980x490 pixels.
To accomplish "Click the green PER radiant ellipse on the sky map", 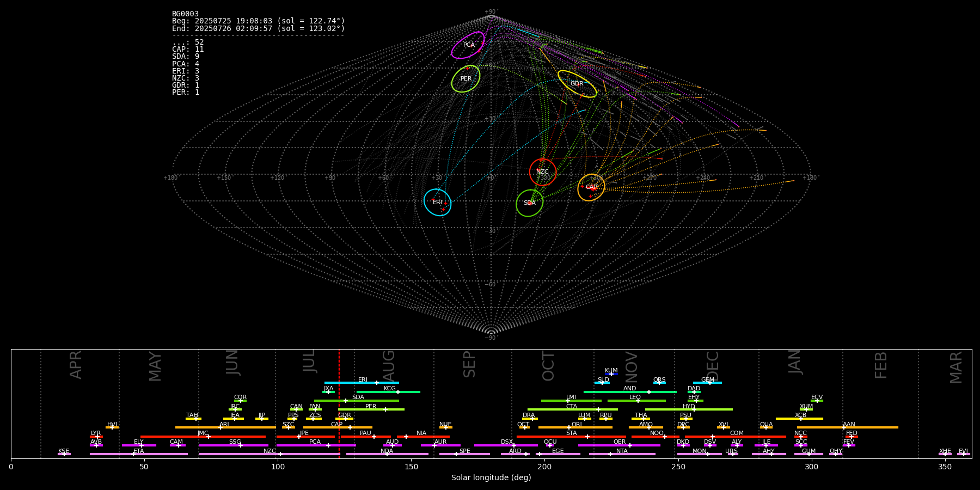I will (465, 79).
